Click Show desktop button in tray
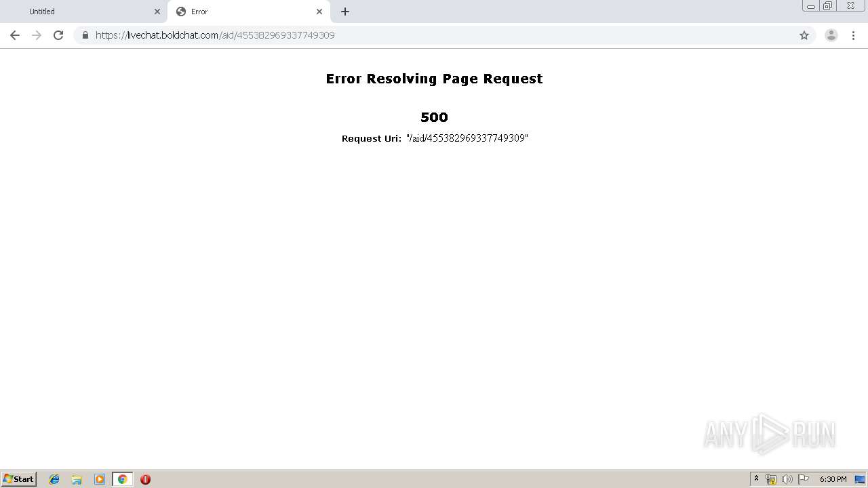 [x=860, y=479]
